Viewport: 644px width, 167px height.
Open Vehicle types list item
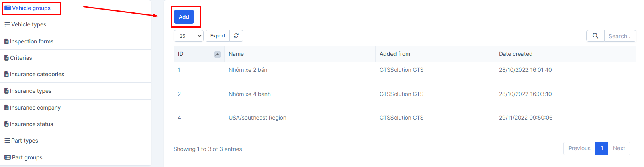[x=25, y=24]
